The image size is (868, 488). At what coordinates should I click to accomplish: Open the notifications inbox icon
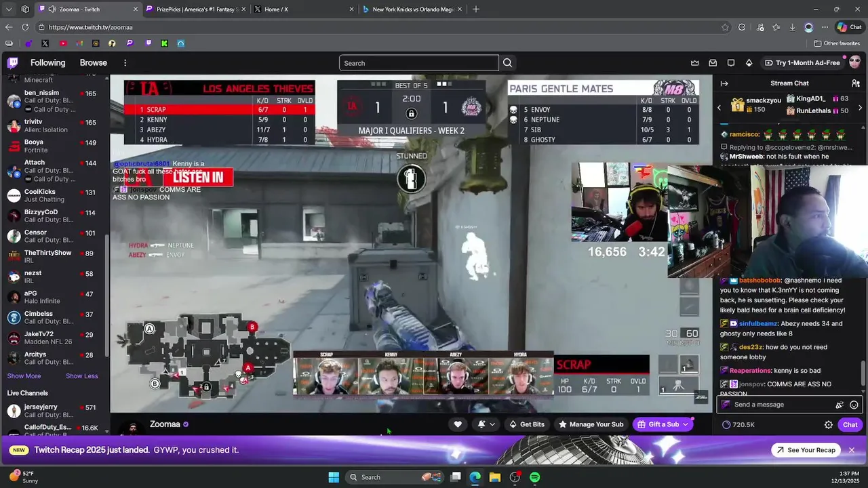713,63
